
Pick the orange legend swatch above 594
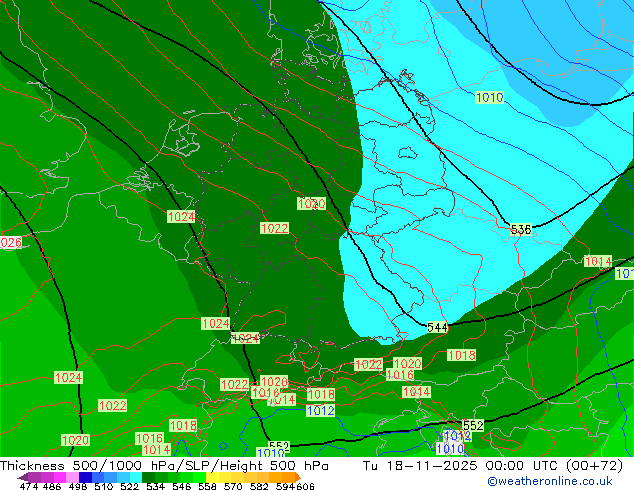click(x=288, y=477)
